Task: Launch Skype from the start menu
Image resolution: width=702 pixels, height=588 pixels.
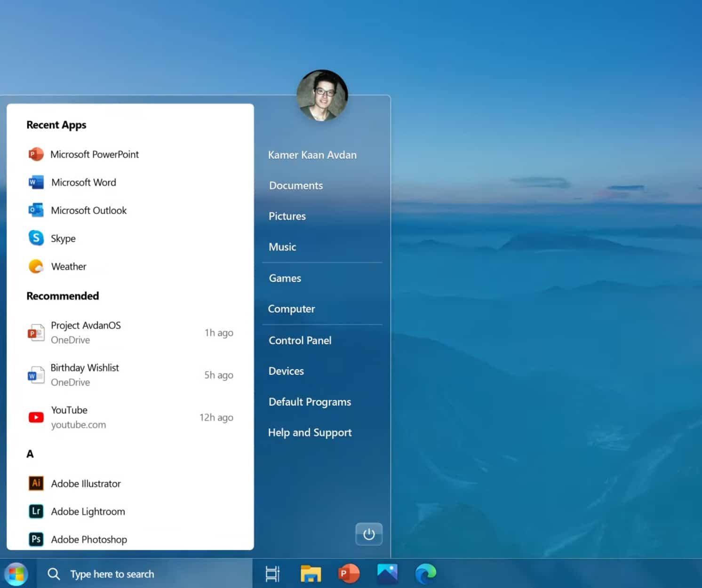Action: [x=63, y=238]
